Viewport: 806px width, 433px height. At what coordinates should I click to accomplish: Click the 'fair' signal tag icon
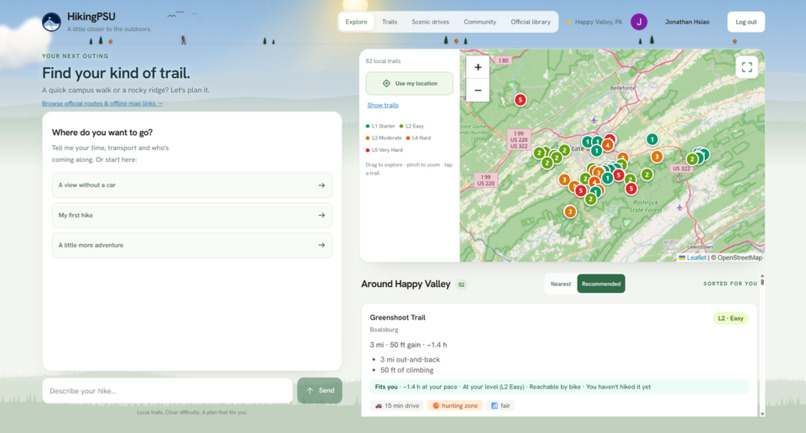pos(494,406)
